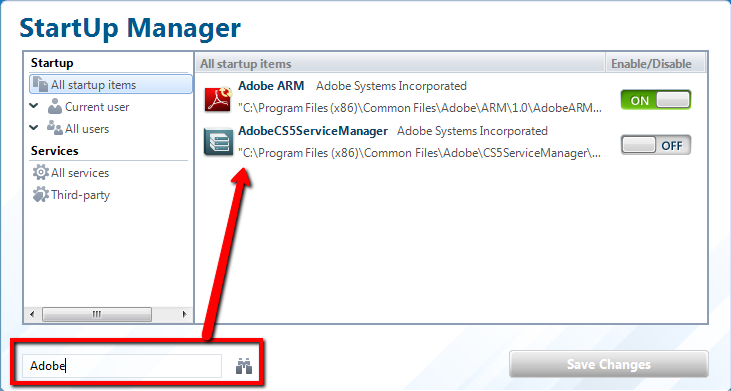Click the All startup items column header
Screen dimensions: 731x391
pyautogui.click(x=400, y=63)
